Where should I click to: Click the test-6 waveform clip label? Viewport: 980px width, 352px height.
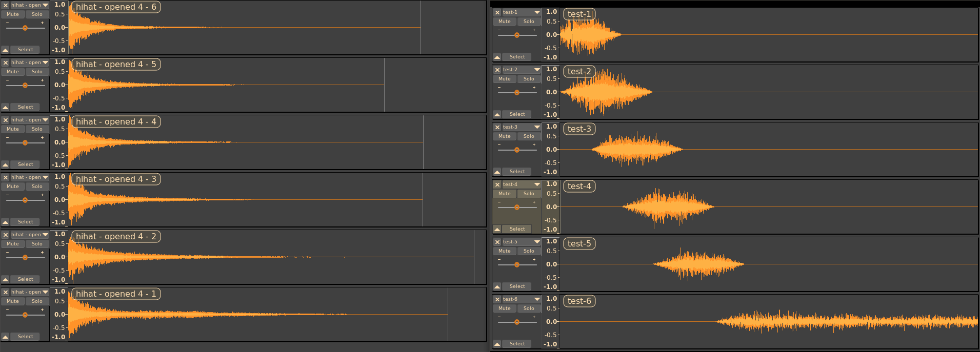579,301
